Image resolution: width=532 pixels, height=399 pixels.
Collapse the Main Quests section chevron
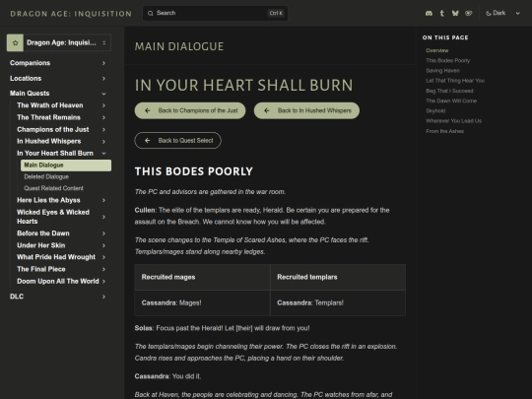103,94
